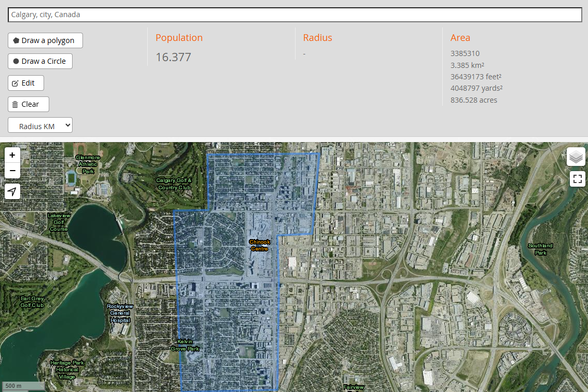Click the Draw a polygon button
Image resolution: width=588 pixels, height=392 pixels.
[x=45, y=40]
